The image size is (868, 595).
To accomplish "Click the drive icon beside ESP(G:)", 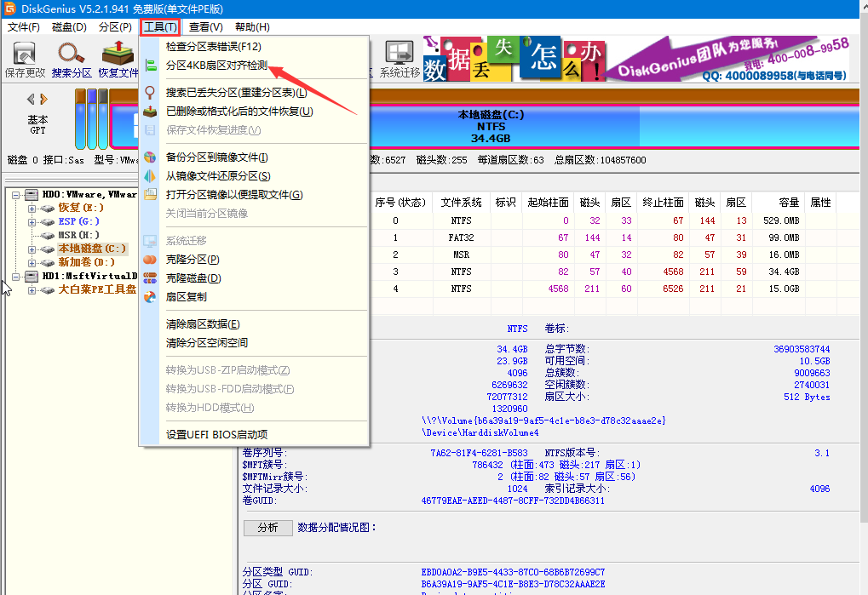I will point(49,222).
